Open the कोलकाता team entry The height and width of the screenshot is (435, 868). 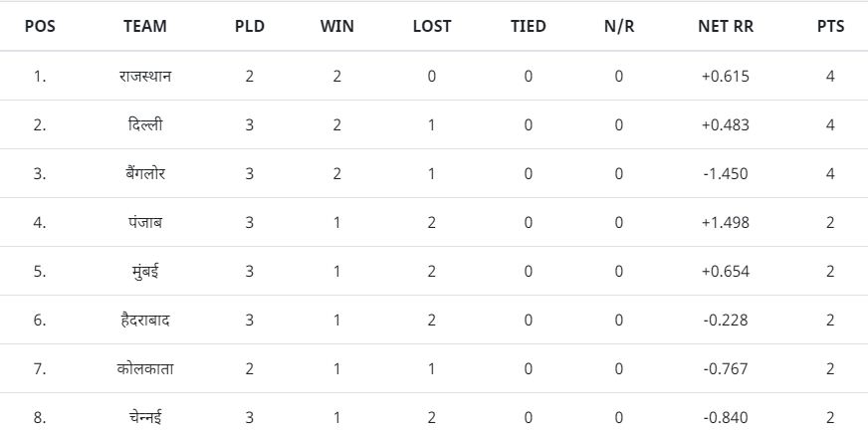pyautogui.click(x=145, y=368)
